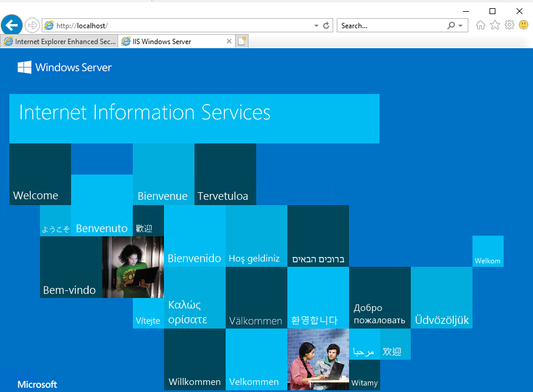Click the Internet Information Services banner
Viewport: 533px width, 392px height.
pos(195,119)
